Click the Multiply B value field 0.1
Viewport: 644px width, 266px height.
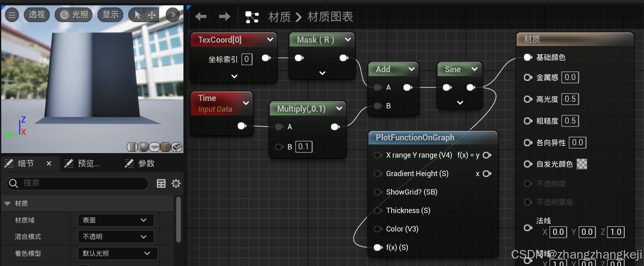304,147
